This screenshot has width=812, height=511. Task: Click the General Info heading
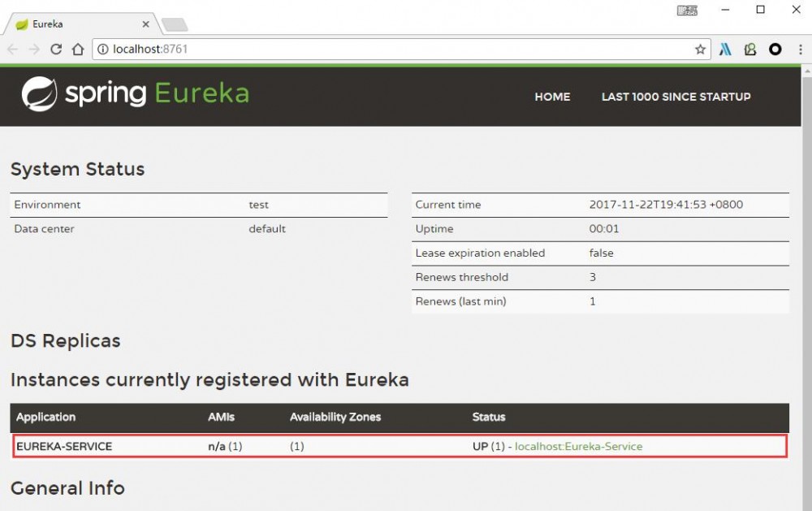coord(68,488)
